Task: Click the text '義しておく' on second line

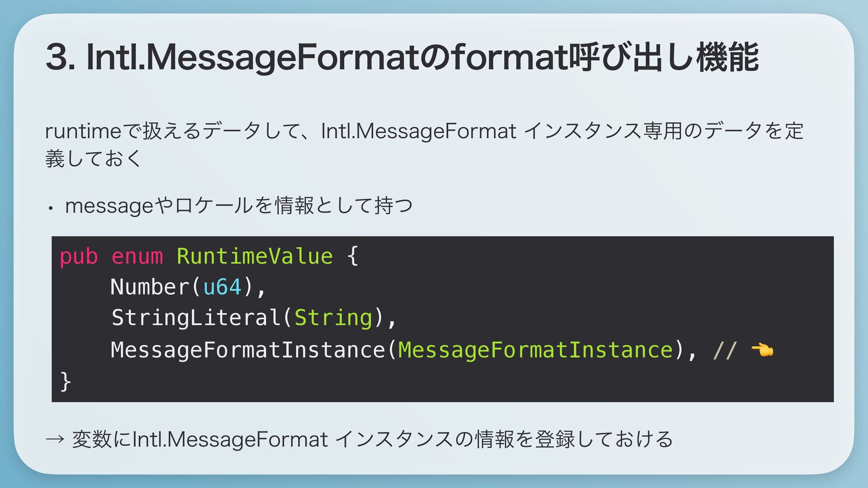Action: (x=94, y=158)
